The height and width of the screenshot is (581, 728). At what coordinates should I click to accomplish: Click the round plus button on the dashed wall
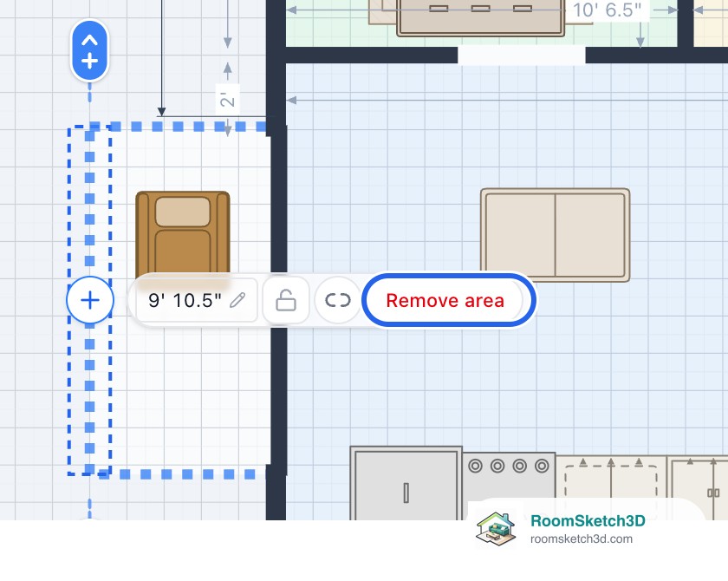coord(89,300)
